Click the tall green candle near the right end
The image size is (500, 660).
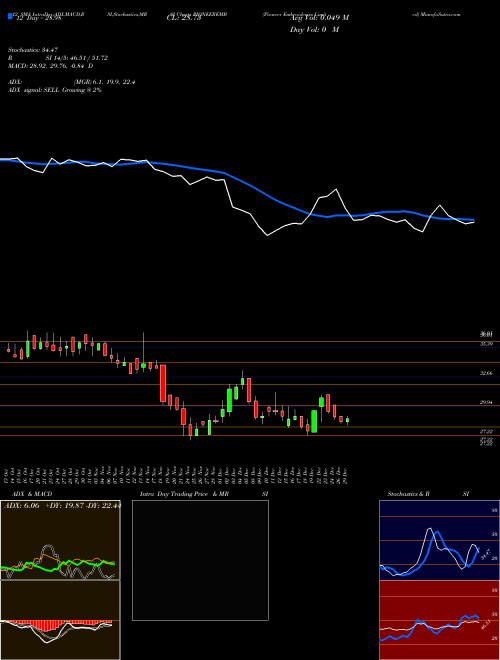314,421
